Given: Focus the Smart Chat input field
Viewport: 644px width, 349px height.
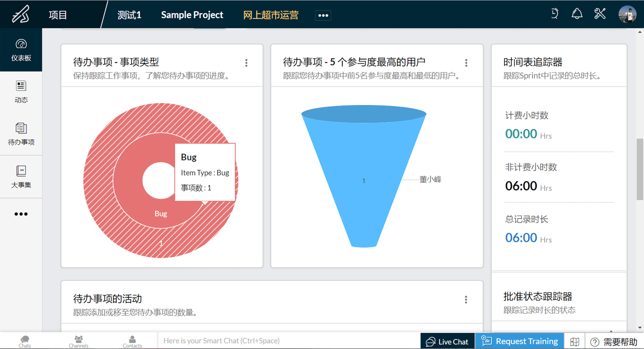Looking at the screenshot, I should pyautogui.click(x=289, y=341).
